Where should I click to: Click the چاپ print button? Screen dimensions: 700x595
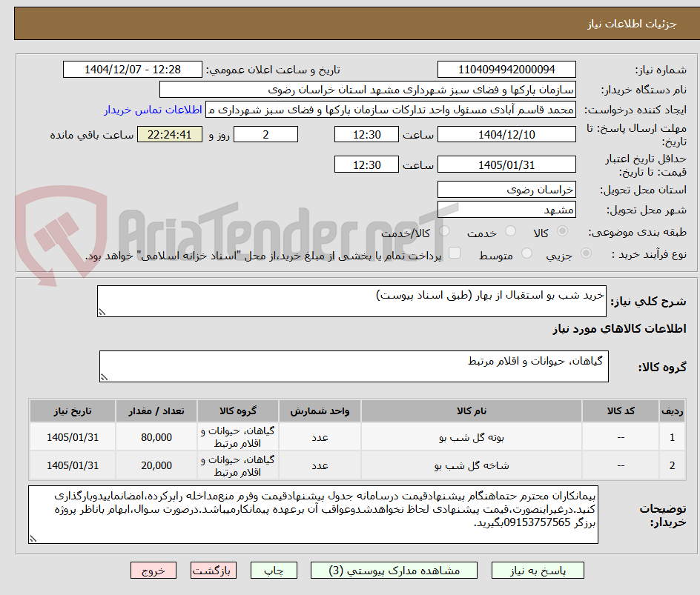tap(274, 571)
